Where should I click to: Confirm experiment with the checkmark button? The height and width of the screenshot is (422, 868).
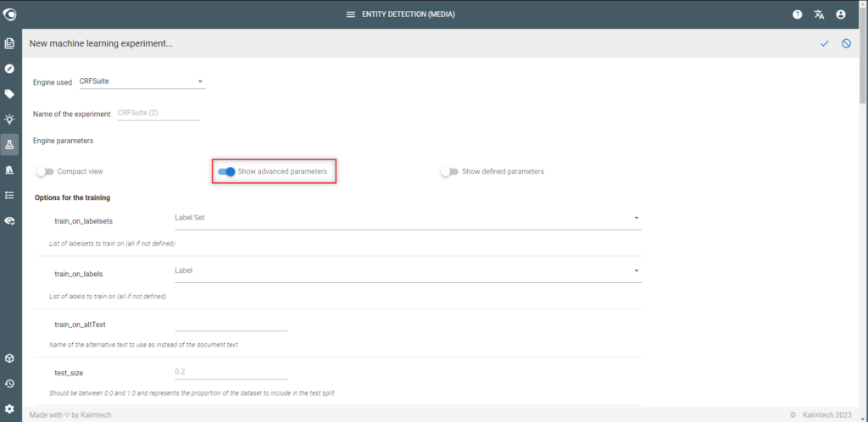click(825, 43)
